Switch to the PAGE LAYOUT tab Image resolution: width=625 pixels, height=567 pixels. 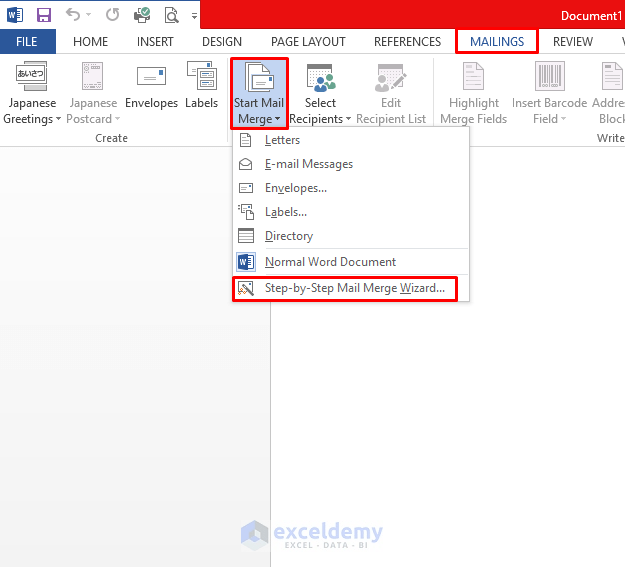(308, 41)
